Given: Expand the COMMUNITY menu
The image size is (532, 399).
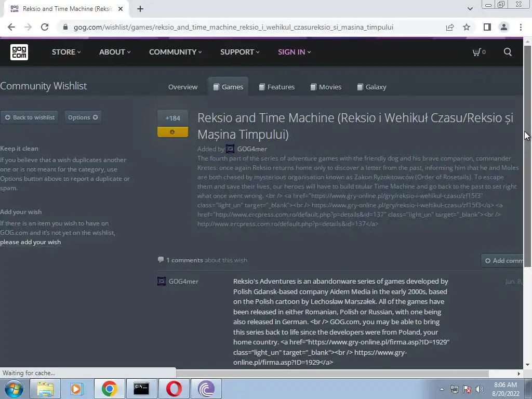Looking at the screenshot, I should pyautogui.click(x=176, y=52).
